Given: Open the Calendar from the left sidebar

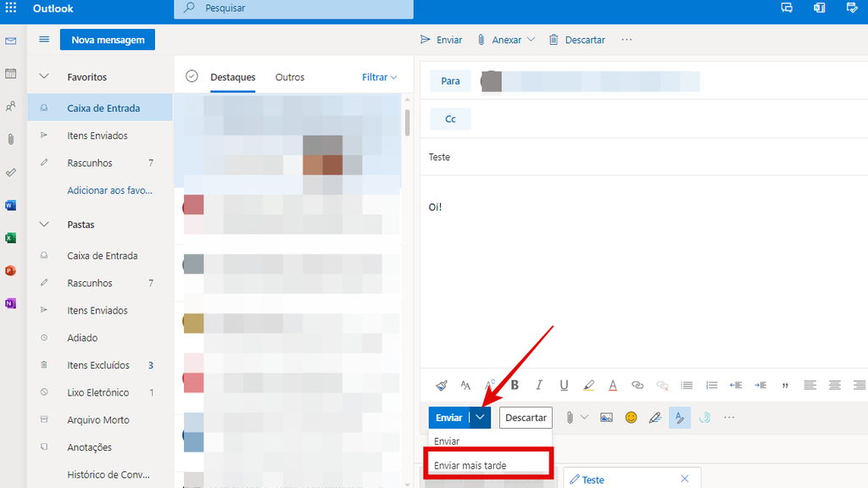Looking at the screenshot, I should [x=10, y=74].
